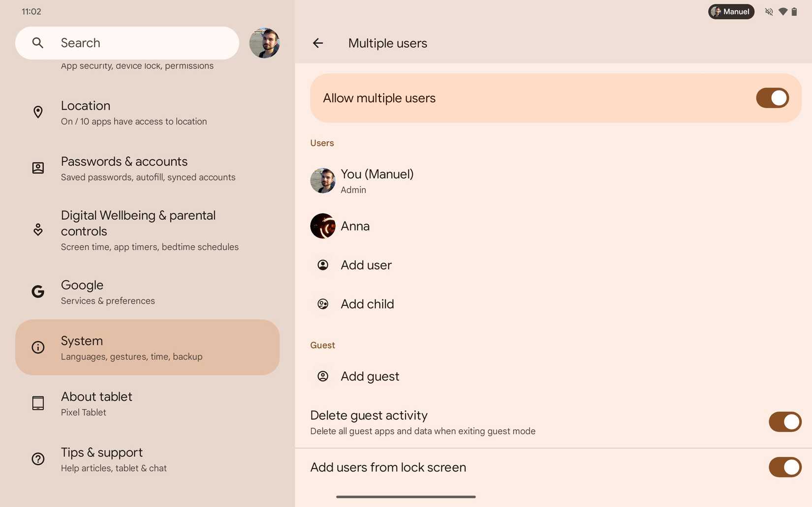The width and height of the screenshot is (812, 507).
Task: Open Digital Wellbeing & parental controls
Action: coord(148,230)
